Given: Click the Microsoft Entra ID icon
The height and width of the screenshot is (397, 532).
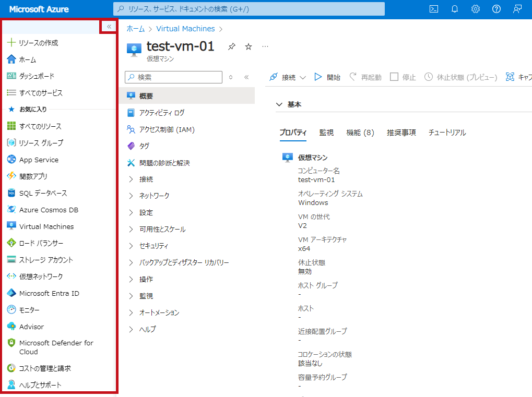Looking at the screenshot, I should click(11, 293).
